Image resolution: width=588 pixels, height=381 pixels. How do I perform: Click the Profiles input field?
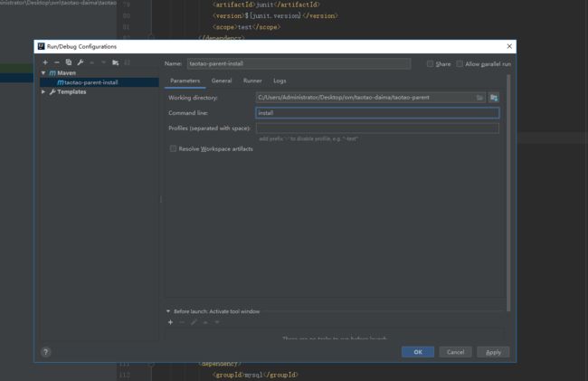[377, 129]
